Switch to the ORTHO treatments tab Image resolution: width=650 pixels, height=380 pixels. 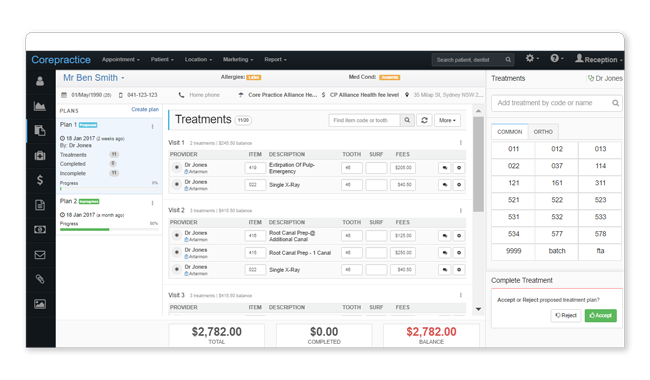pos(543,132)
